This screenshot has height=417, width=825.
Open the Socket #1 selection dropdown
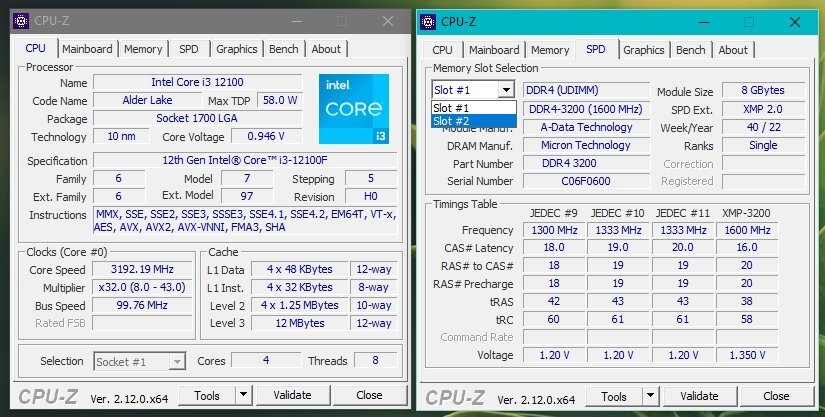coord(139,362)
